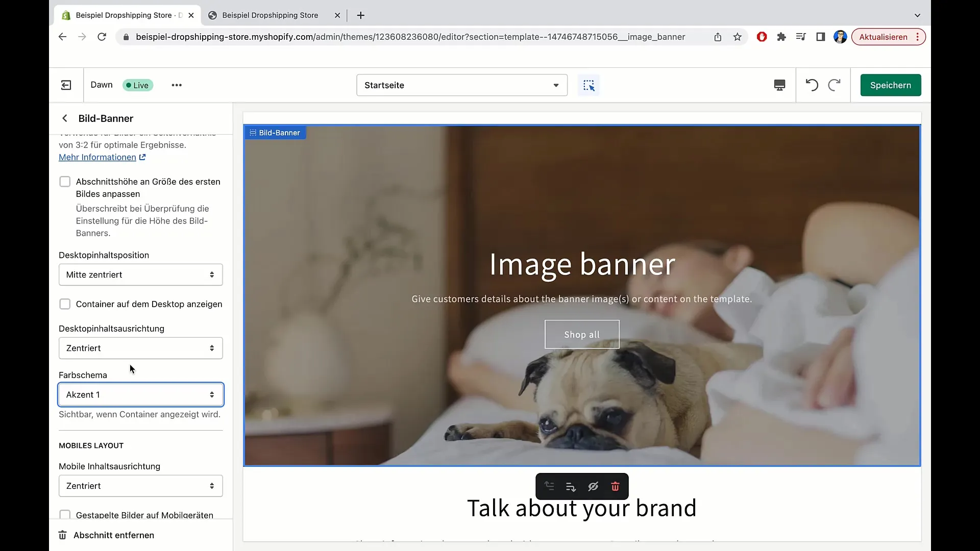The height and width of the screenshot is (551, 980).
Task: Select Farbschema Akzent 1 dropdown
Action: pos(141,394)
